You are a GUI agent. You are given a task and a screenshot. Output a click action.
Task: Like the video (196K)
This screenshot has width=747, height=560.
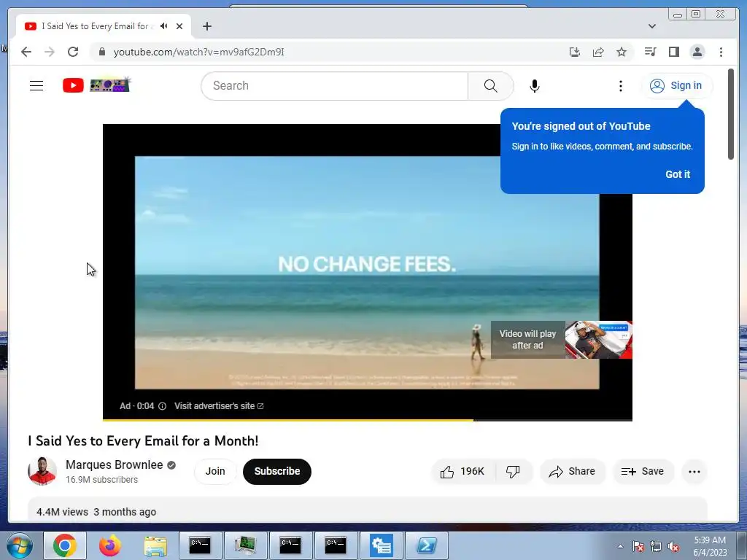462,472
